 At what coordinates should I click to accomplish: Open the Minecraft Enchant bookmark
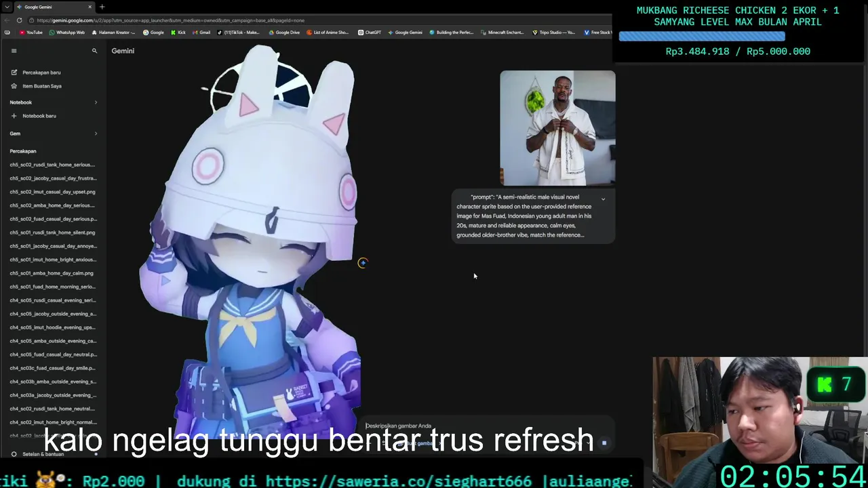(502, 33)
